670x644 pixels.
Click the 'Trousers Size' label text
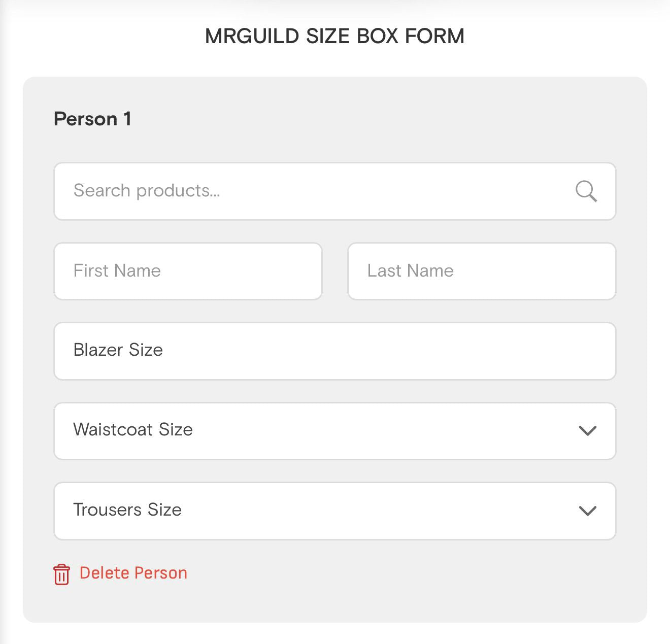(127, 510)
